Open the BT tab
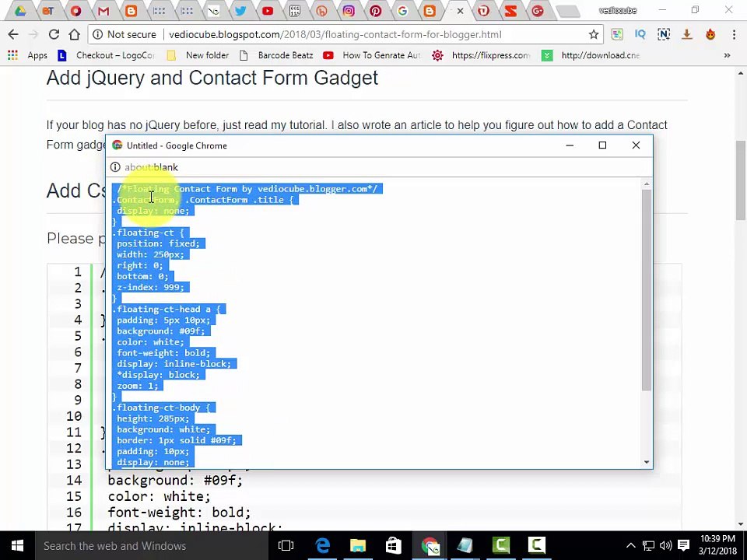 pos(47,10)
